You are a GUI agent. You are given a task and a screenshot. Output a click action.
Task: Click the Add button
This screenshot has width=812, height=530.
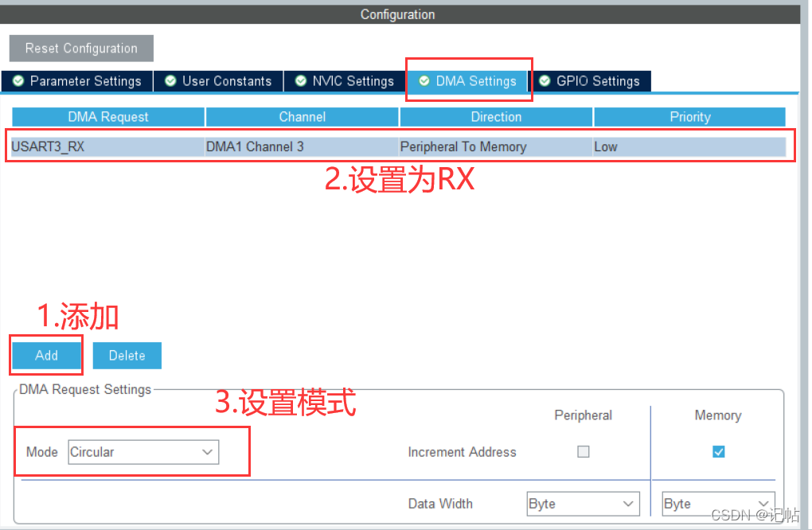coord(47,356)
